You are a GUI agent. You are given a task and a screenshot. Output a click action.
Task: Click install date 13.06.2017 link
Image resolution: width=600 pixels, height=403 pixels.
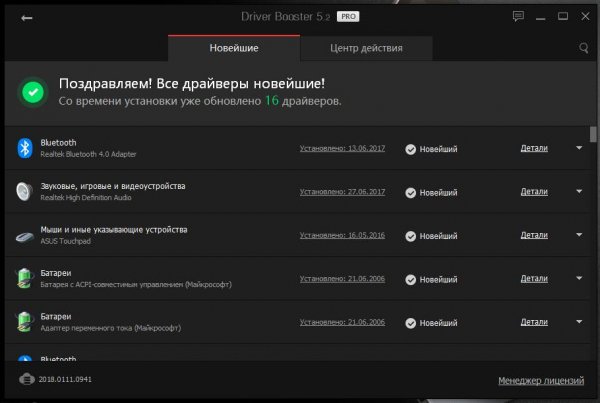click(x=342, y=148)
